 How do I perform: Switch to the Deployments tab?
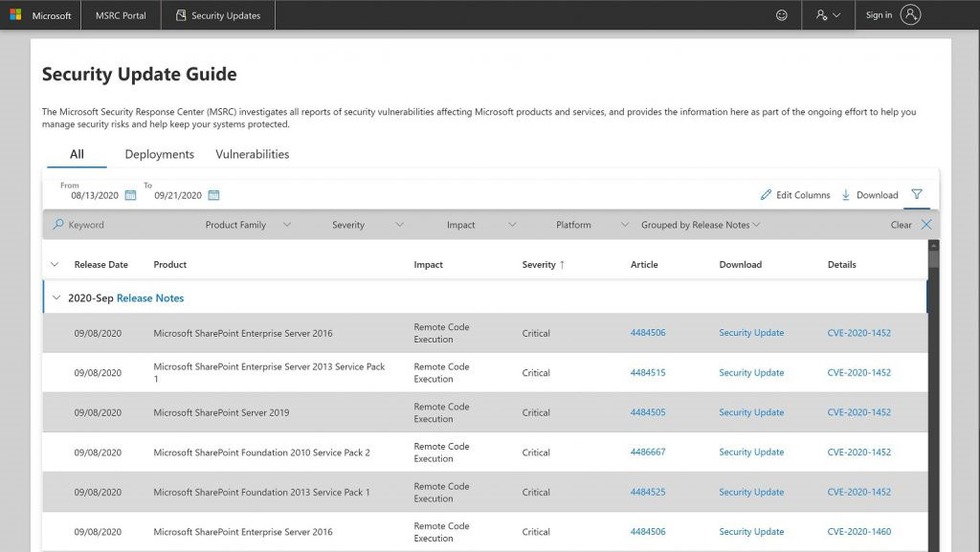coord(159,154)
